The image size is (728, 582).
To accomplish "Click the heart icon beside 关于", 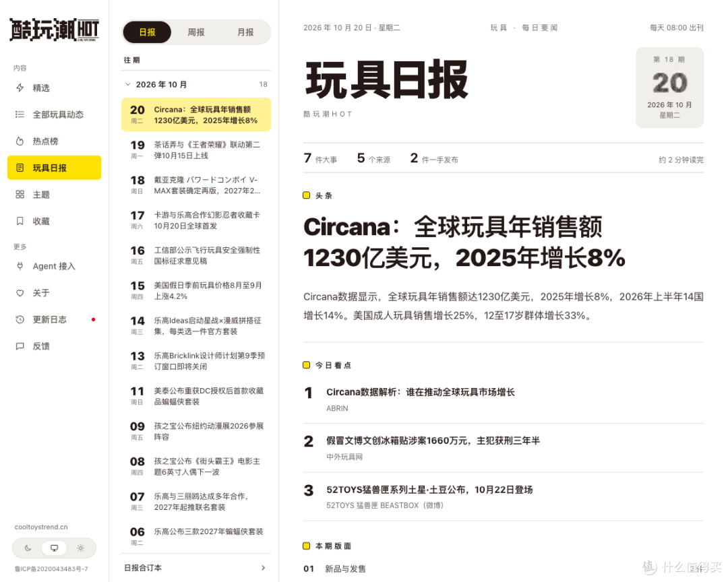I will click(x=20, y=293).
